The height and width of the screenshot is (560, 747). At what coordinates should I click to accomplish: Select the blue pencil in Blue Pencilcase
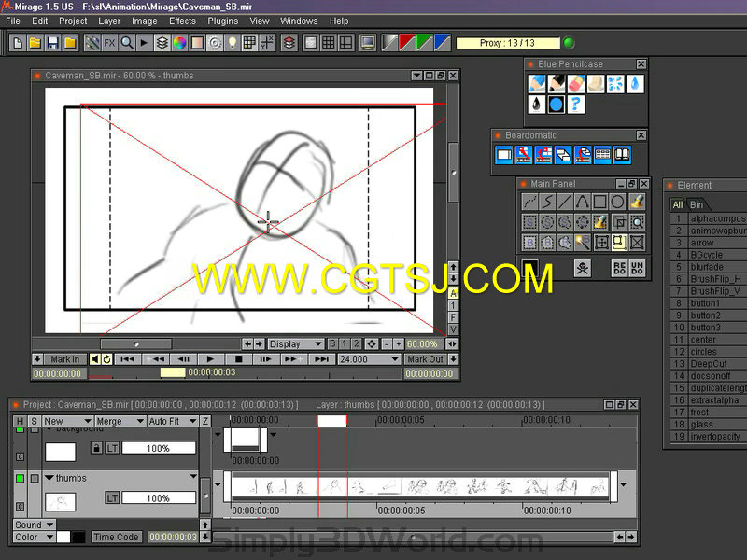point(537,84)
